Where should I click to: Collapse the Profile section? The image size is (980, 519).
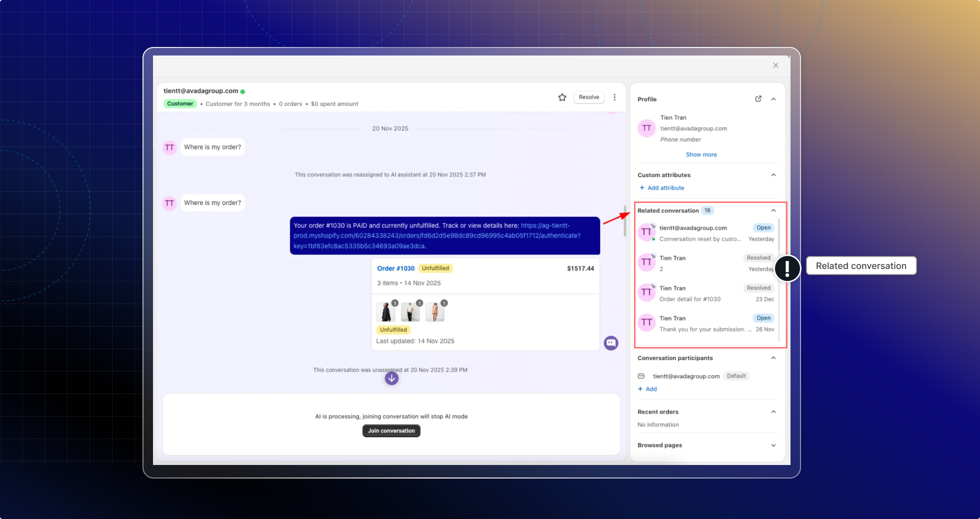(x=773, y=99)
